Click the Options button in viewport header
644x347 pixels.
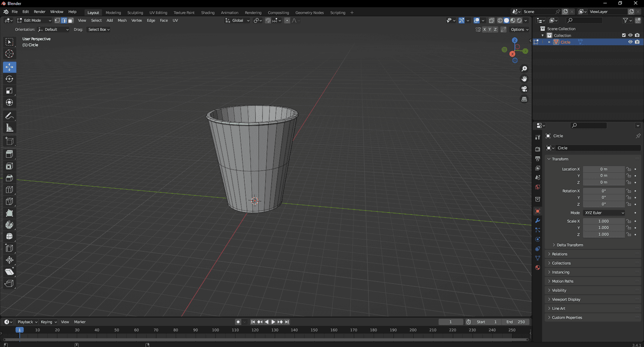[520, 30]
